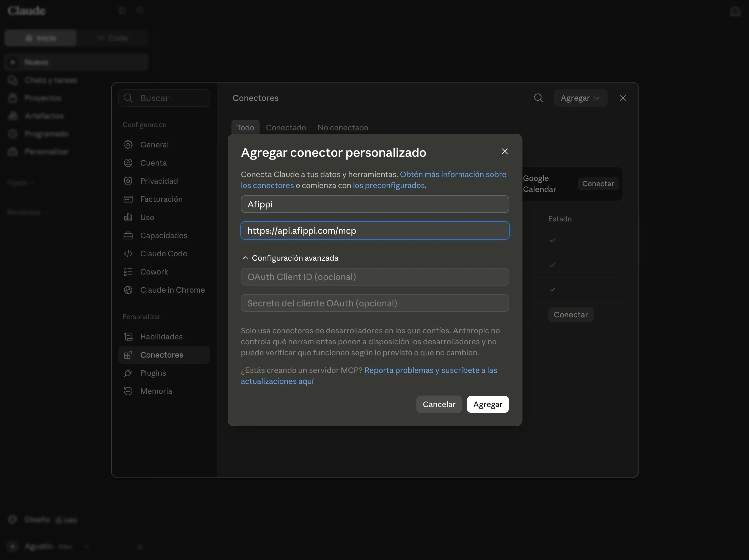Screen dimensions: 749x560
Task: Open General settings via gear icon
Action: click(x=128, y=145)
